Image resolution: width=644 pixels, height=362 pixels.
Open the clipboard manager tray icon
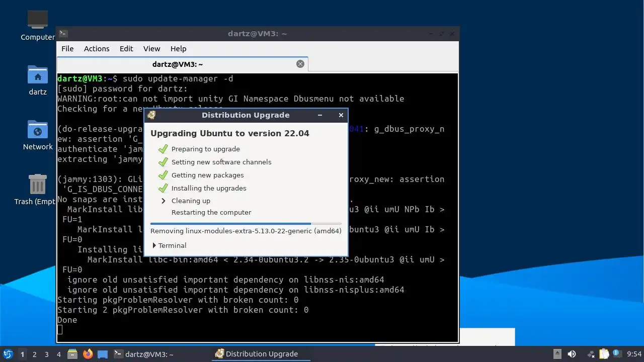point(604,354)
